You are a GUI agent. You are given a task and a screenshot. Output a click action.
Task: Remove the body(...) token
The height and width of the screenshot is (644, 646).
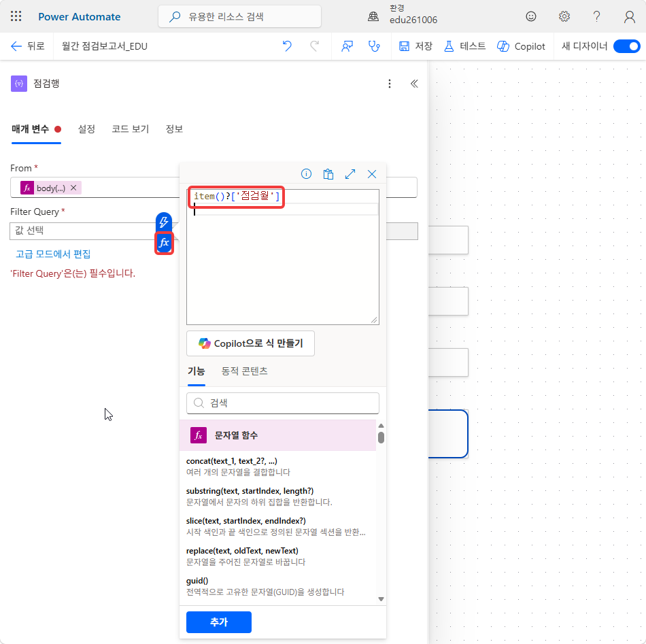(x=73, y=188)
